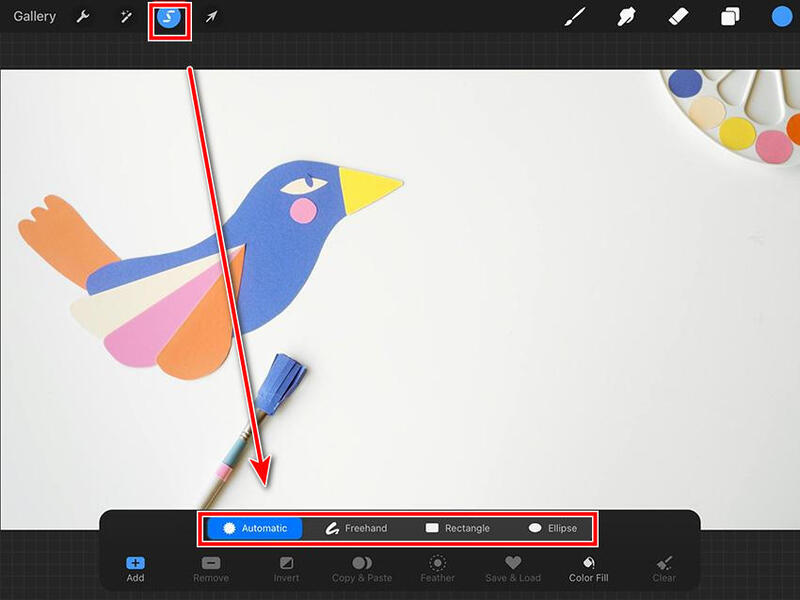Return to the Gallery

[35, 16]
